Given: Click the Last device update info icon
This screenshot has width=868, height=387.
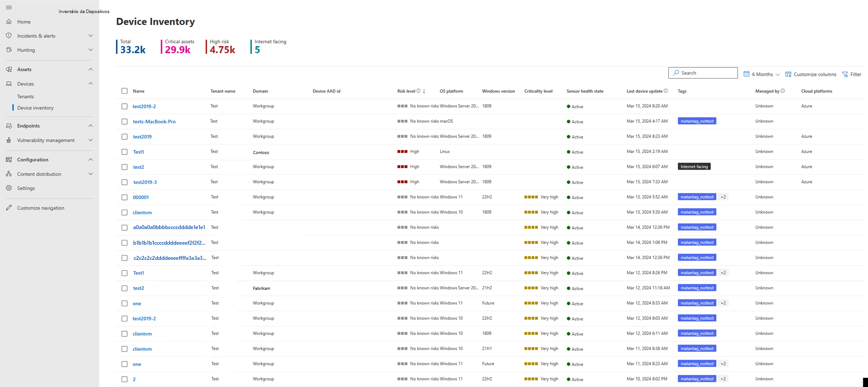Looking at the screenshot, I should [666, 91].
